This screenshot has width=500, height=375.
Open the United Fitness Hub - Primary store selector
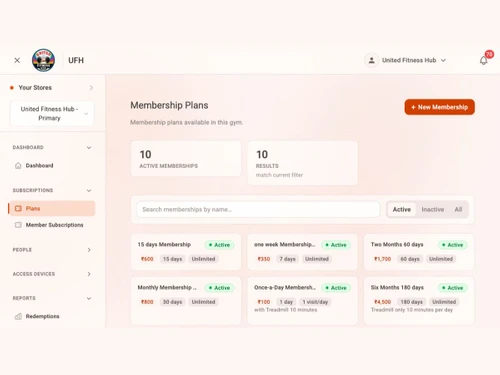click(x=52, y=113)
